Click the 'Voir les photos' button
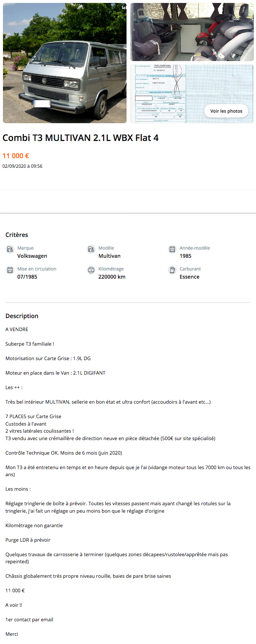This screenshot has height=644, width=256. click(x=226, y=111)
